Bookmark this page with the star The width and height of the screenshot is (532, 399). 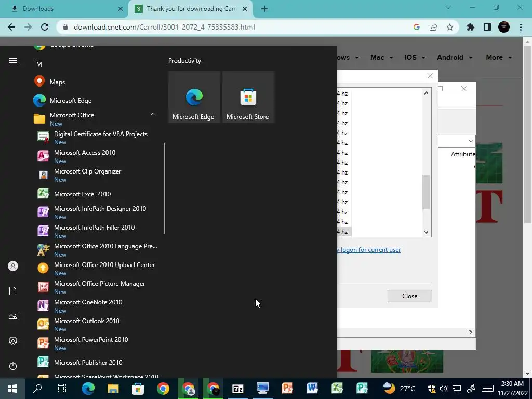(450, 27)
